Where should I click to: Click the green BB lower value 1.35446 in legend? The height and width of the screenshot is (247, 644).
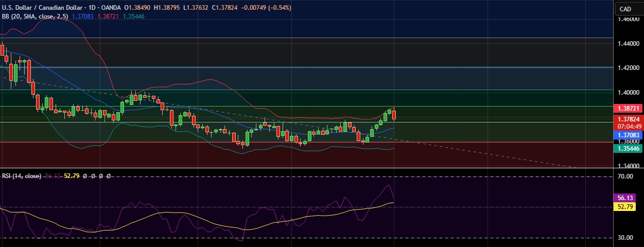click(133, 16)
